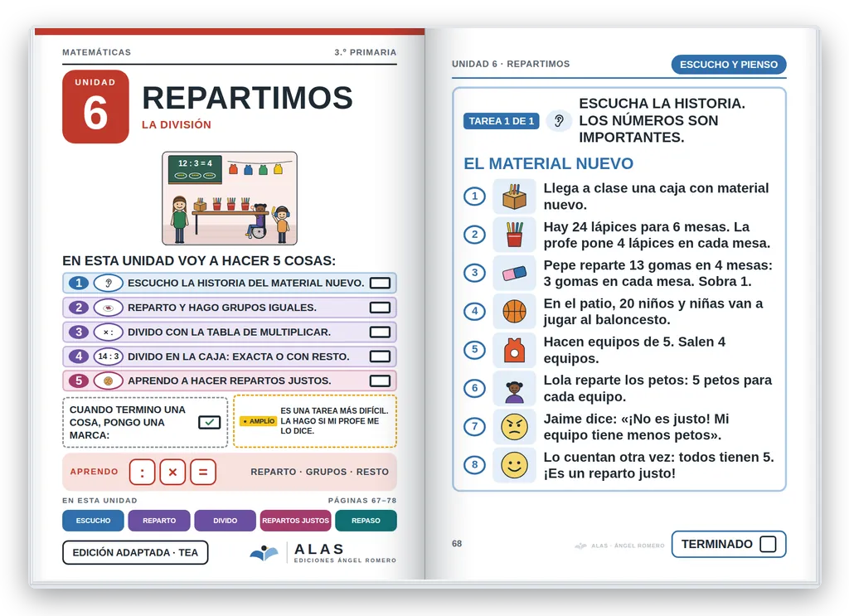Click the angry yellow face icon
This screenshot has width=849, height=616.
514,426
